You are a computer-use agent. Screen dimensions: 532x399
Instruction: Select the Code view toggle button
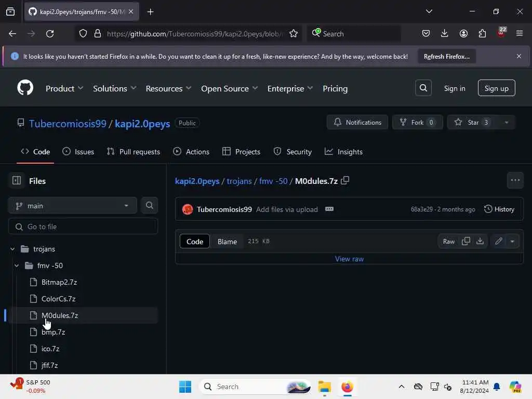(x=195, y=242)
